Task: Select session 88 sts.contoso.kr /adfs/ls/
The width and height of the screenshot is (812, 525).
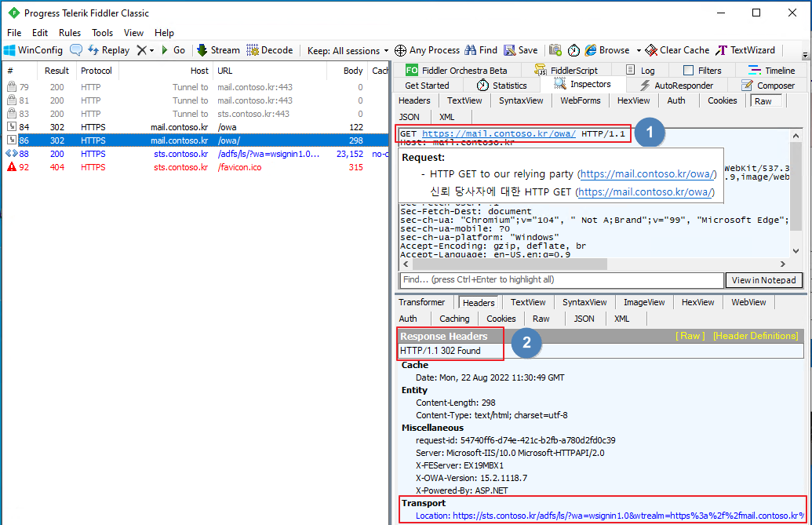Action: [x=196, y=154]
